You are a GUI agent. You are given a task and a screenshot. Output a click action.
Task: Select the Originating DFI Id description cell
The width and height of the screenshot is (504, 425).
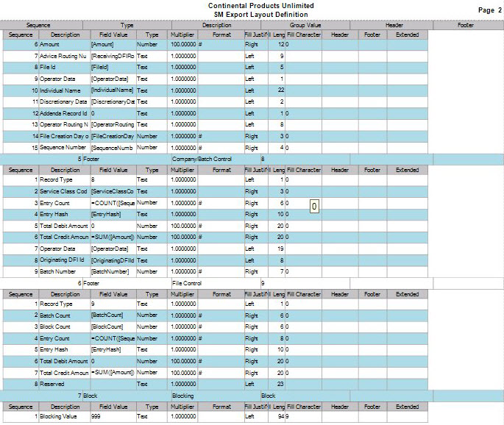pyautogui.click(x=64, y=260)
